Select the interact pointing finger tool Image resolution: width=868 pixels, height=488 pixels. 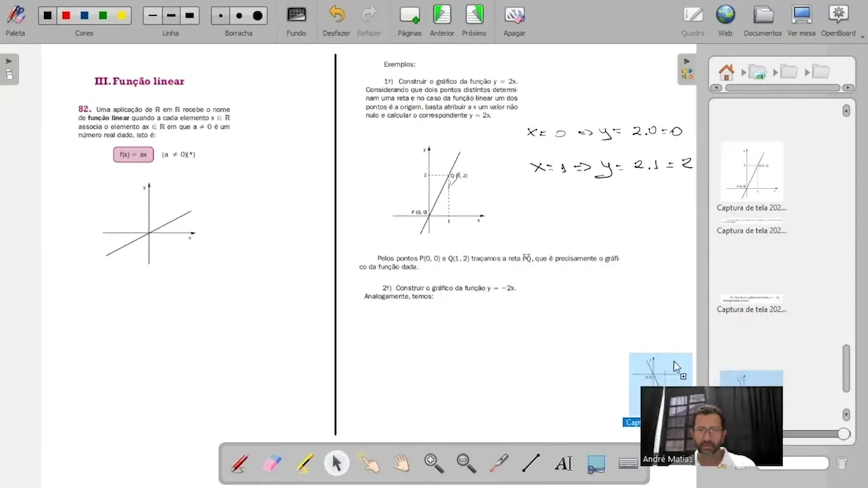click(369, 464)
